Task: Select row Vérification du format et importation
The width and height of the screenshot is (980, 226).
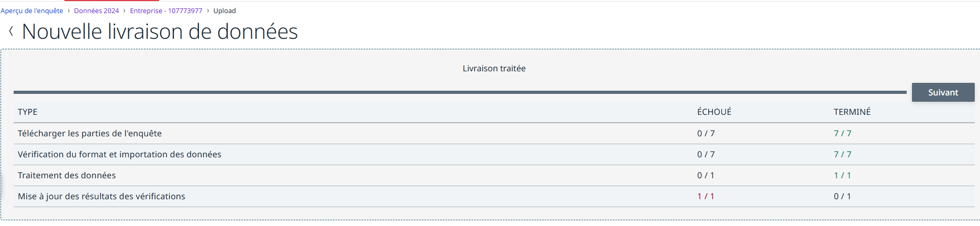Action: pyautogui.click(x=494, y=155)
